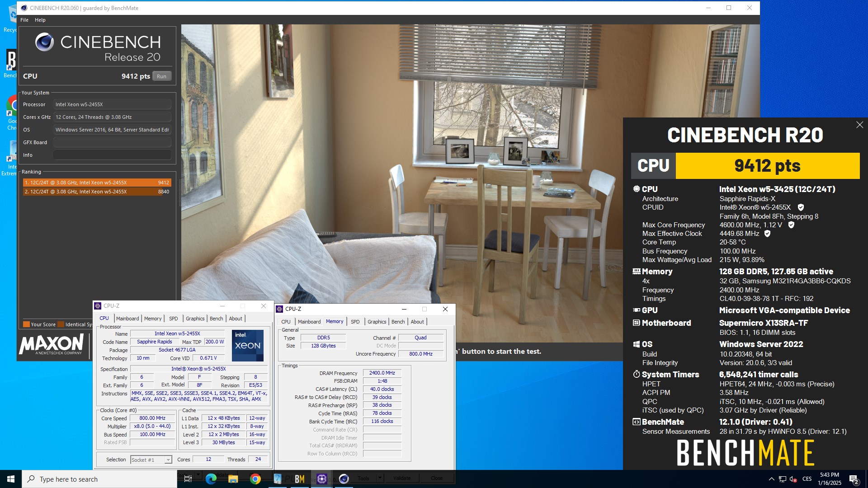The image size is (868, 488).
Task: Click the Uncore Frequency value 800.0 MHz
Action: (x=421, y=354)
